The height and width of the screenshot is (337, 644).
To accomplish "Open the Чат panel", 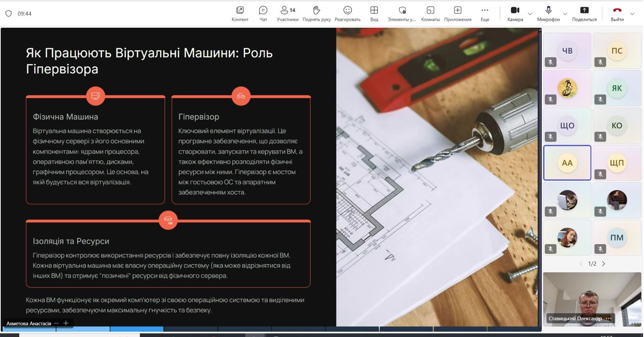I will tap(263, 13).
